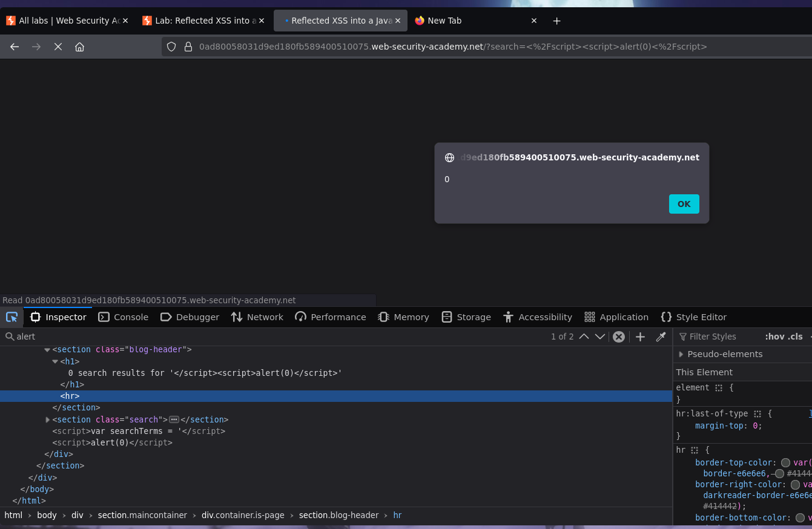
Task: Select section.maincontainer in breadcrumb
Action: (x=142, y=515)
